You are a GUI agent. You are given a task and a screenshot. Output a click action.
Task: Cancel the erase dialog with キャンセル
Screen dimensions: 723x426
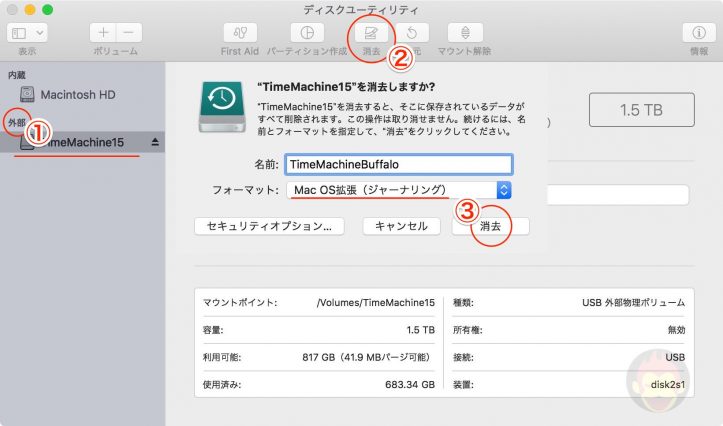coord(401,226)
